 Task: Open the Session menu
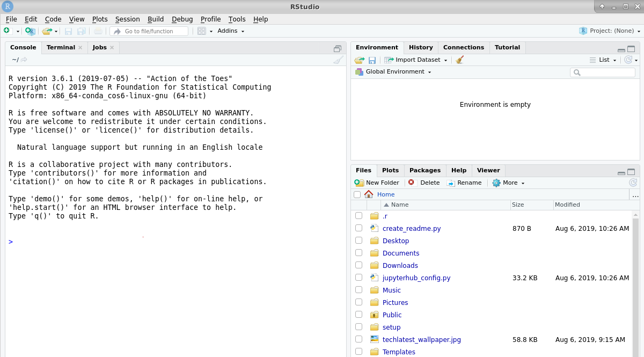pos(127,19)
